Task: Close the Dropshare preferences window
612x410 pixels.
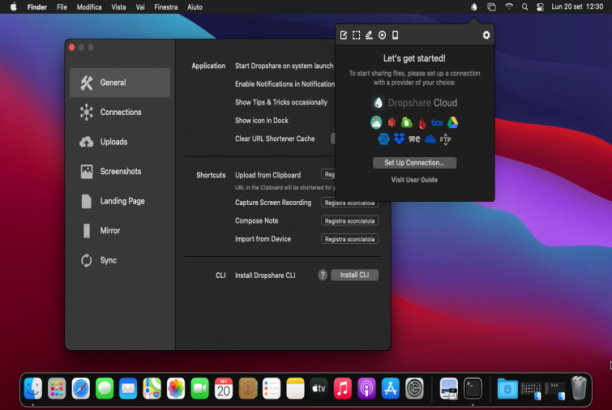Action: click(x=72, y=48)
